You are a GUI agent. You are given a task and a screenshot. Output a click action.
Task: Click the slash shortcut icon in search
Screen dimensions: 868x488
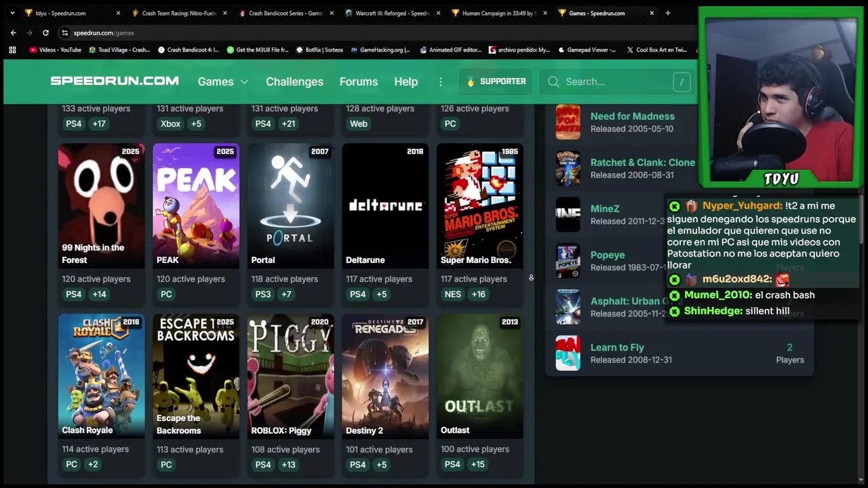pos(682,82)
